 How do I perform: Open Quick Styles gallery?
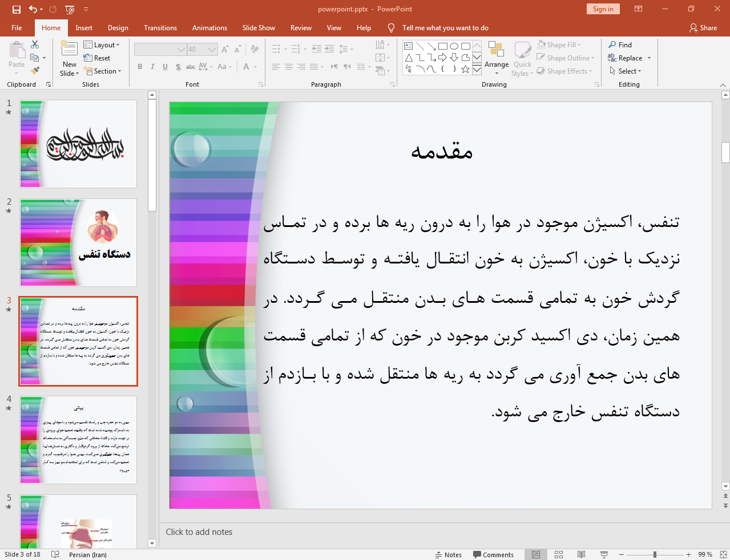click(x=522, y=59)
